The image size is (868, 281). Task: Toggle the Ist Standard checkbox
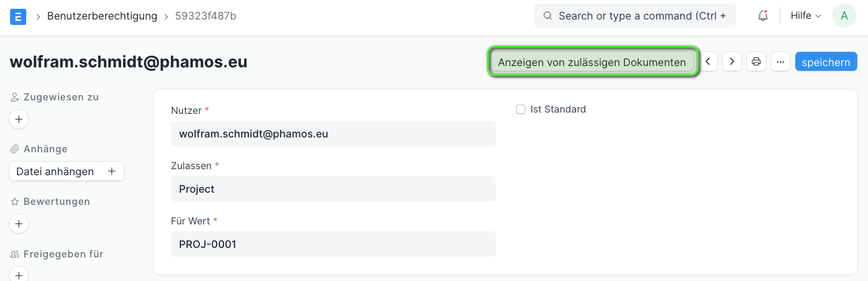521,109
